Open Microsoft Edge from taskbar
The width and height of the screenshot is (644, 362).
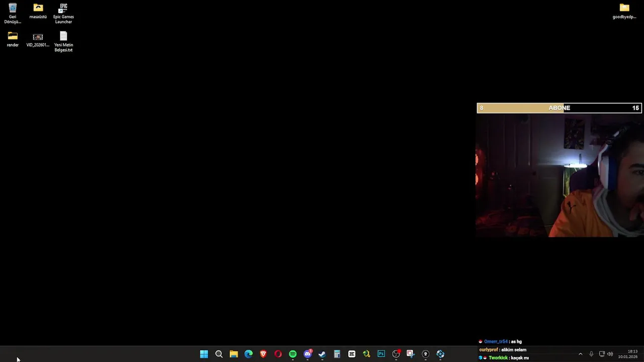coord(249,354)
